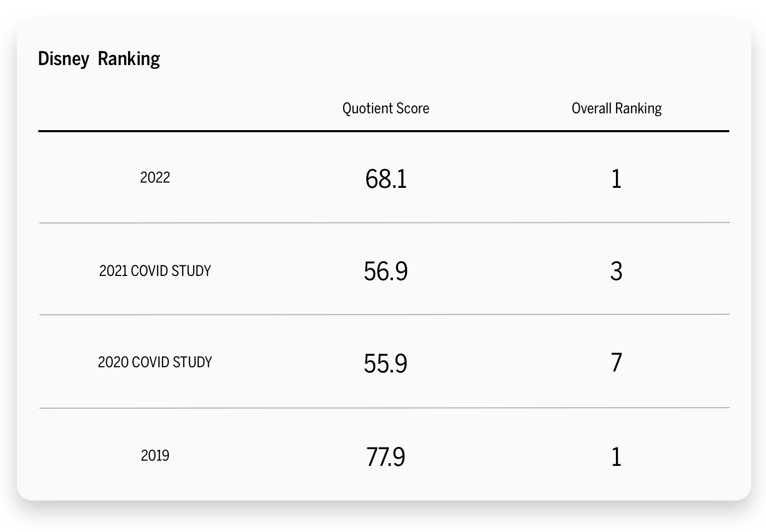Select the 68.1 quotient score
Image resolution: width=766 pixels, height=532 pixels.
[386, 179]
